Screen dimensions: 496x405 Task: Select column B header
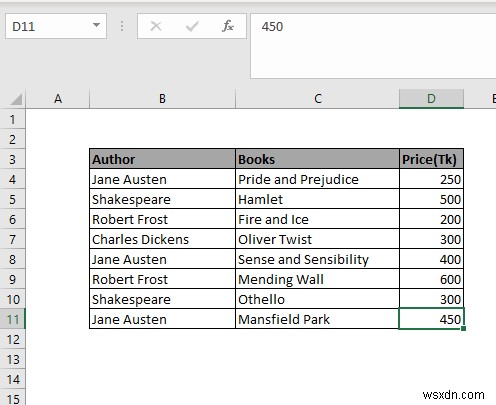[x=162, y=99]
